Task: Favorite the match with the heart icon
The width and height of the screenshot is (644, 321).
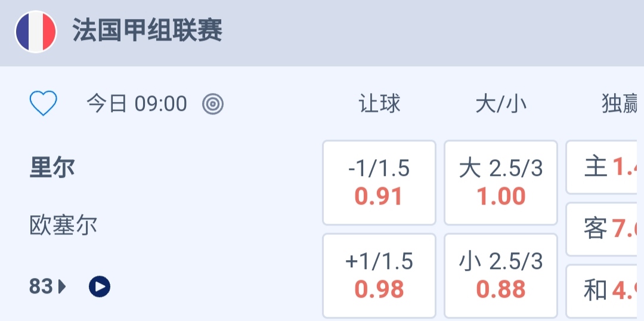Action: (x=44, y=104)
